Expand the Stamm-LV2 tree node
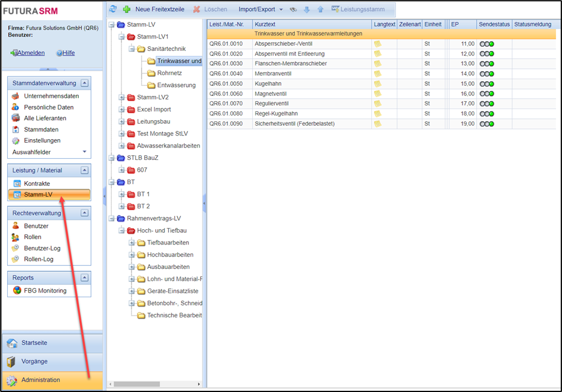Screen dimensions: 562x392 [122, 97]
